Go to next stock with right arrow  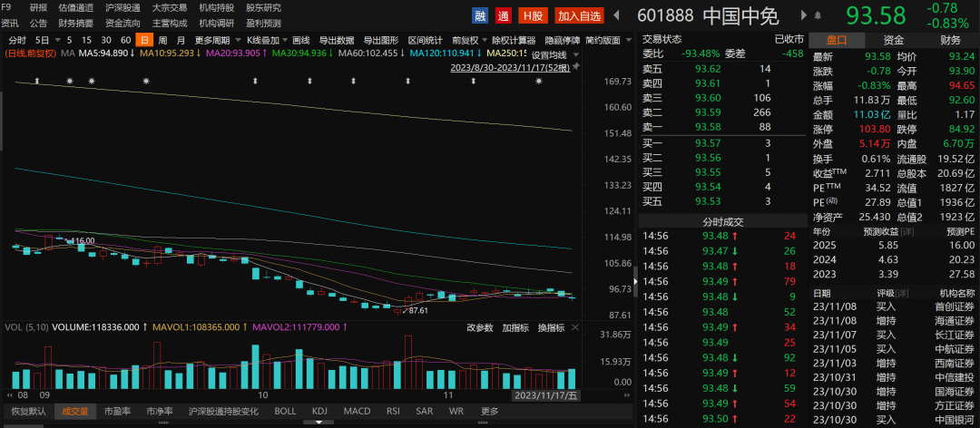(805, 15)
